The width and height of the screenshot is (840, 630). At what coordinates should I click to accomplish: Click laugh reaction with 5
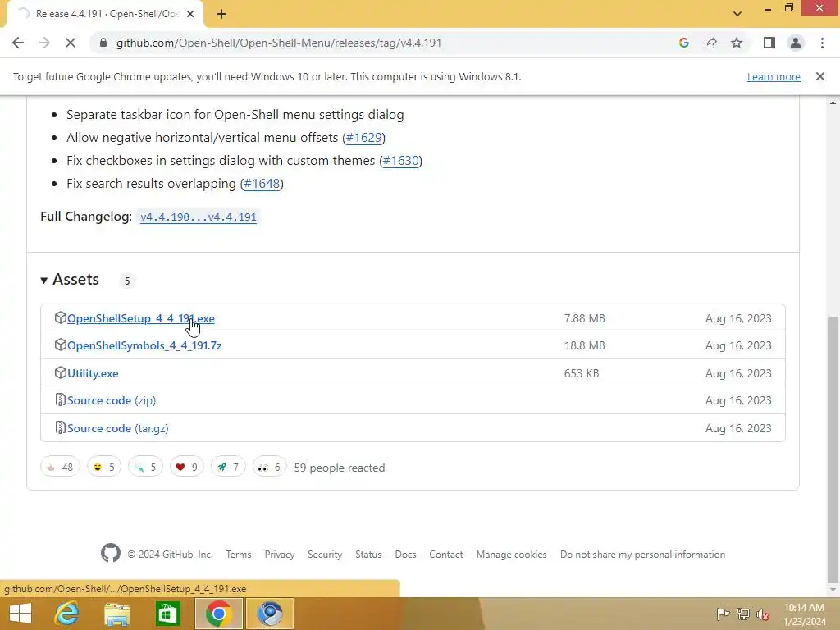click(104, 467)
